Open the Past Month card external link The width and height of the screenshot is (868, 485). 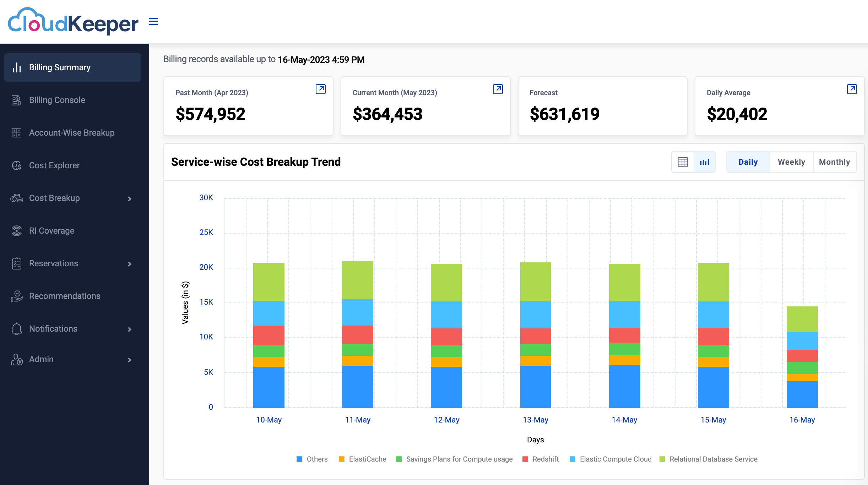coord(321,89)
